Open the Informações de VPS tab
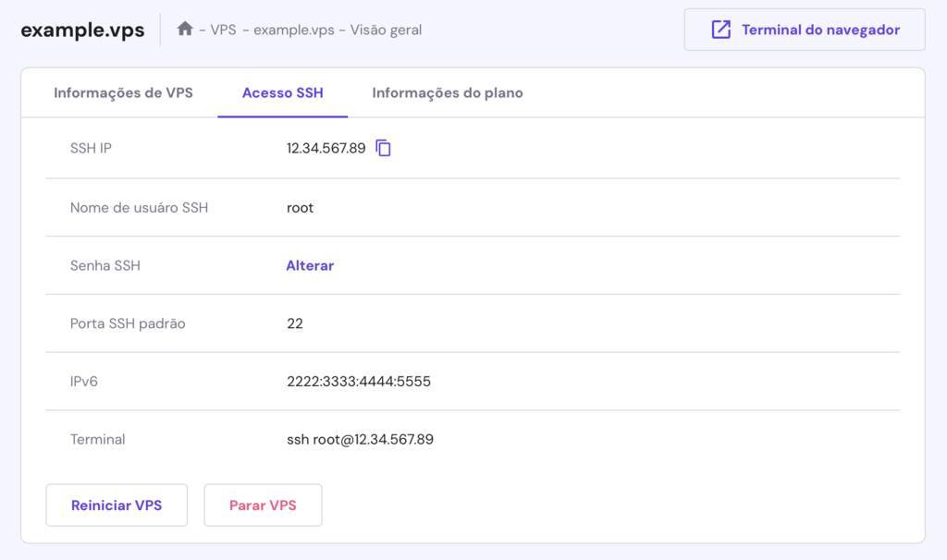 point(124,92)
